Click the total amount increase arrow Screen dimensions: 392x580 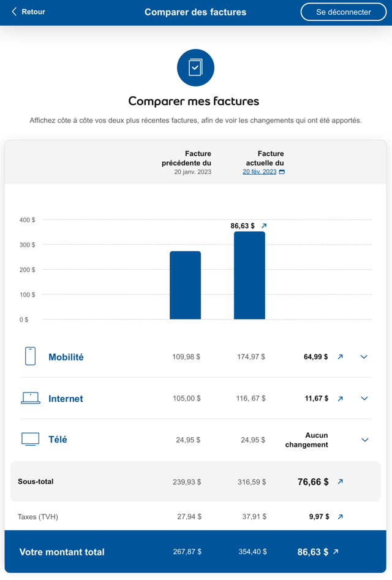[x=336, y=552]
